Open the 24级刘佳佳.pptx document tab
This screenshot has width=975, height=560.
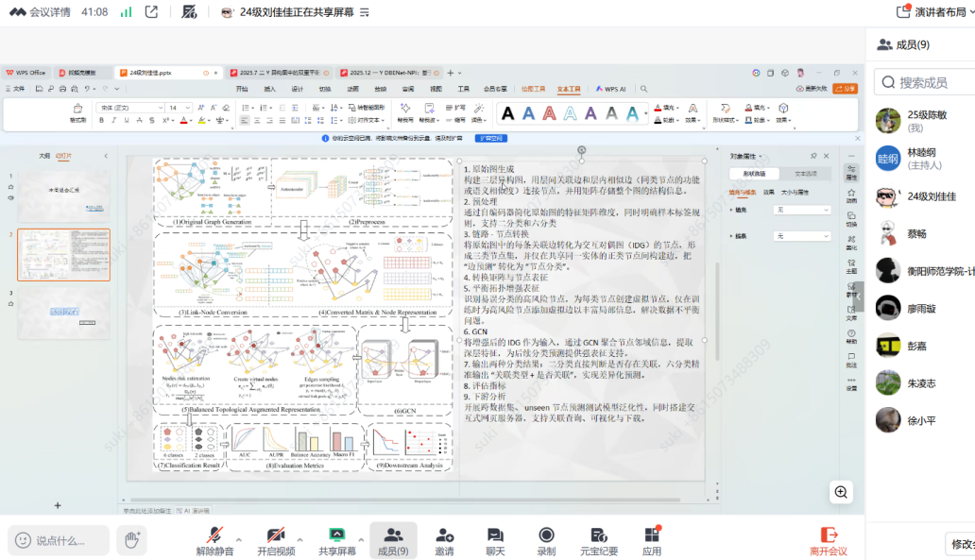click(151, 73)
